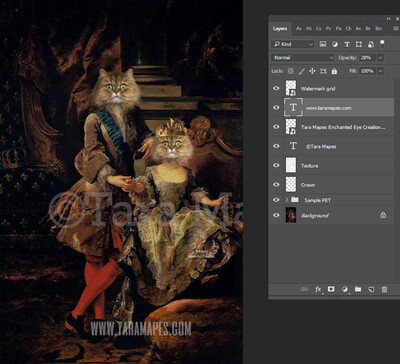Hide the ©Tara Mapes text layer
The image size is (400, 364).
pyautogui.click(x=276, y=146)
